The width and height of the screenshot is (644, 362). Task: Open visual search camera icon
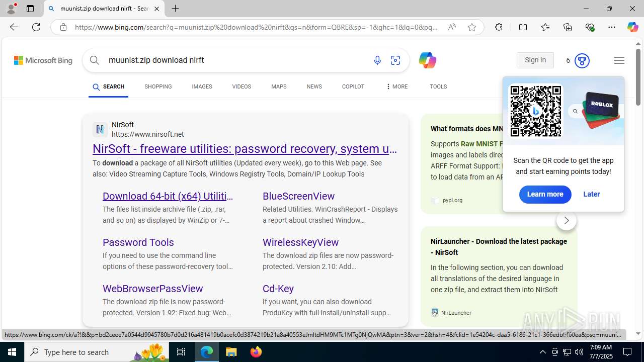[x=395, y=60]
